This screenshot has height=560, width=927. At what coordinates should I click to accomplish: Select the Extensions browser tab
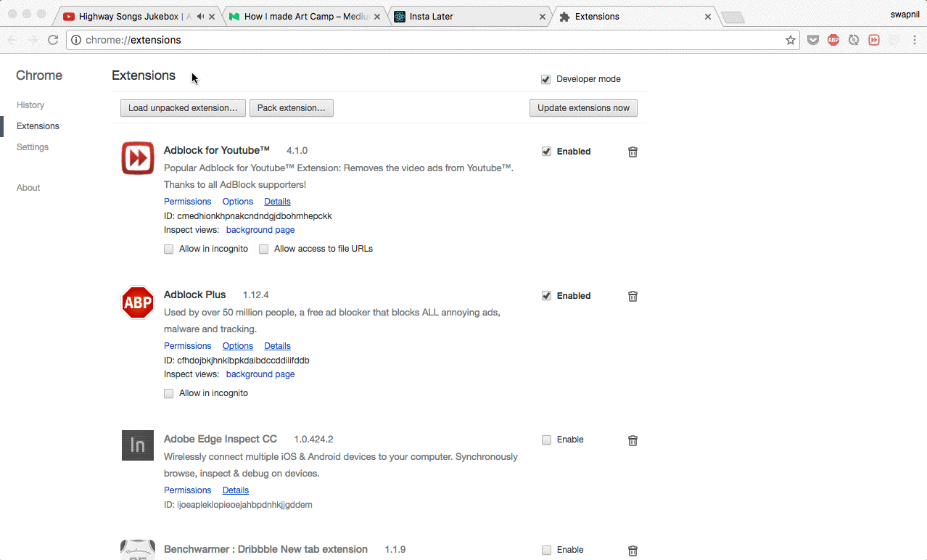(635, 16)
